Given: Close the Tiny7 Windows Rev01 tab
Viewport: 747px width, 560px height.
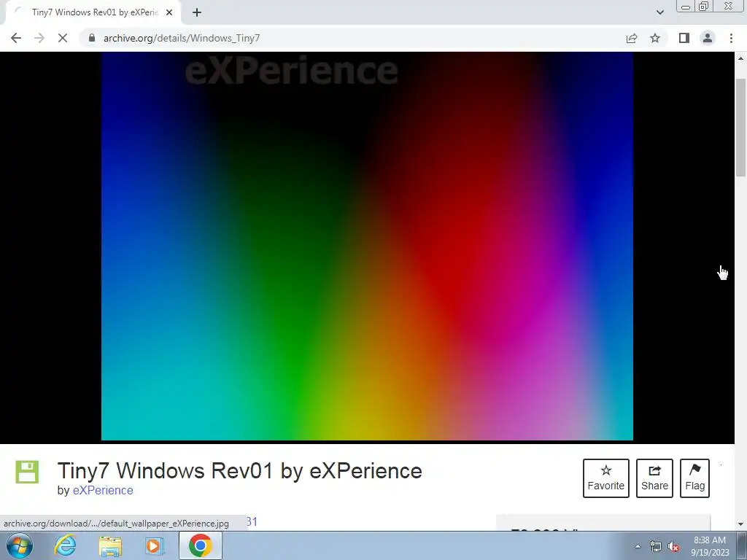Looking at the screenshot, I should 169,12.
